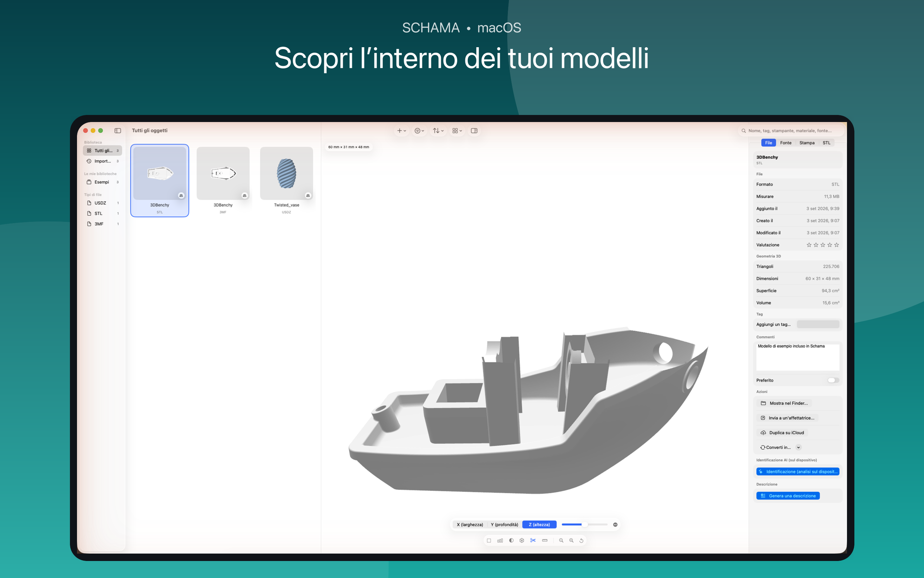The image size is (924, 578).
Task: Edit the Commenti text box
Action: pos(798,356)
